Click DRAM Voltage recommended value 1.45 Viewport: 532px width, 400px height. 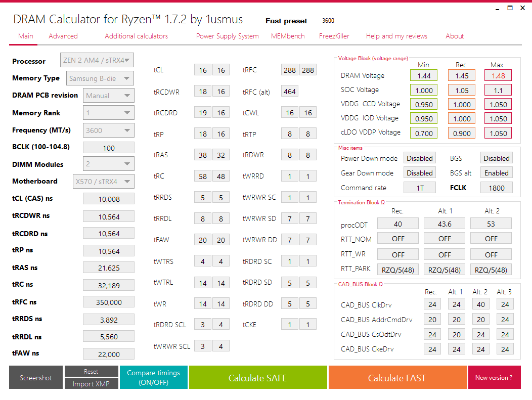coord(462,76)
